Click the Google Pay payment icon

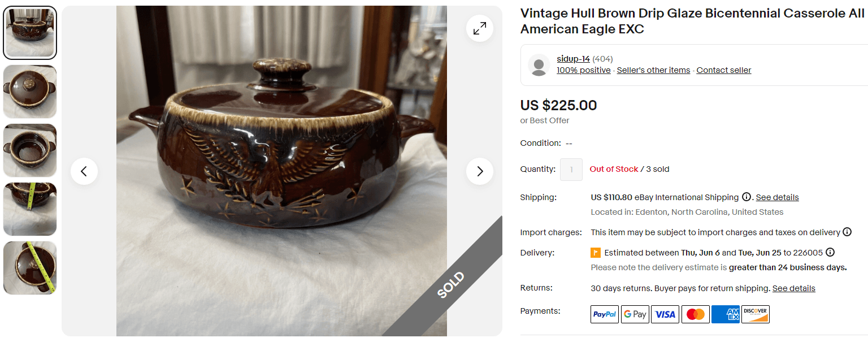635,314
